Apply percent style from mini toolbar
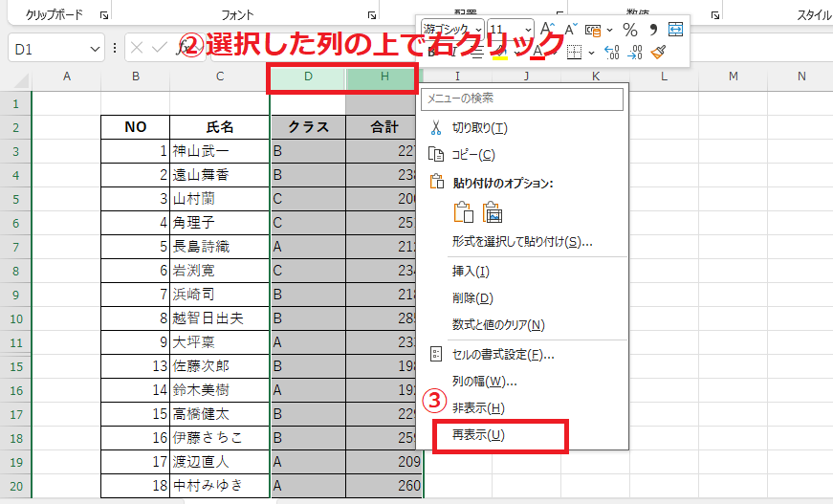Viewport: 833px width, 504px height. pyautogui.click(x=630, y=30)
